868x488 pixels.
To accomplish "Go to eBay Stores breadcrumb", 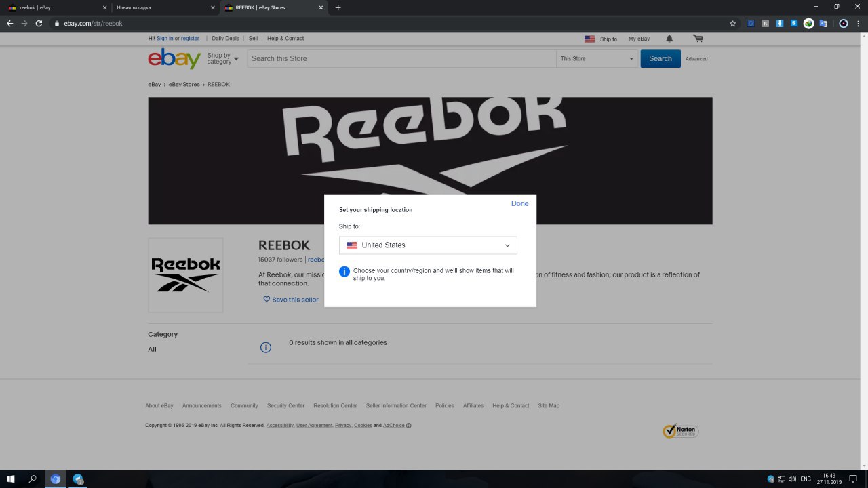I will click(184, 85).
